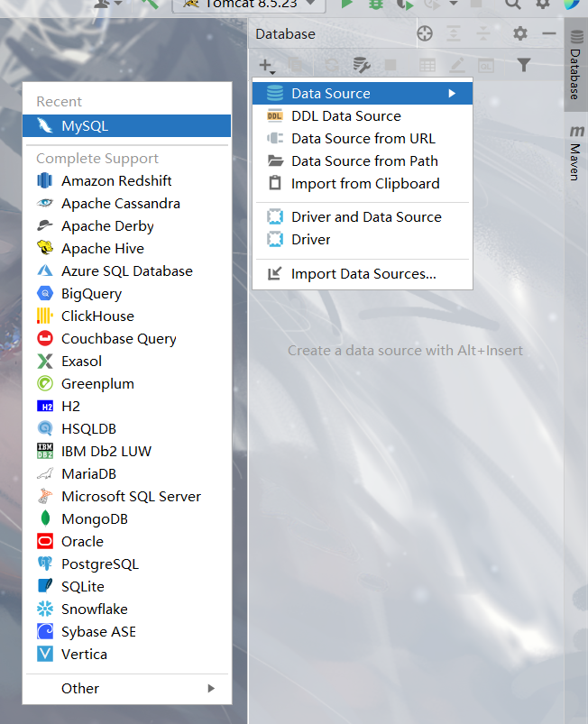
Task: Choose Couchbase Query entry
Action: [x=126, y=339]
